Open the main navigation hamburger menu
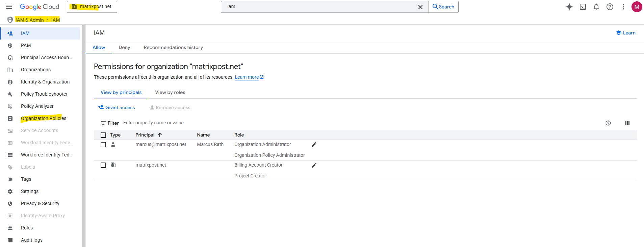 (x=9, y=7)
